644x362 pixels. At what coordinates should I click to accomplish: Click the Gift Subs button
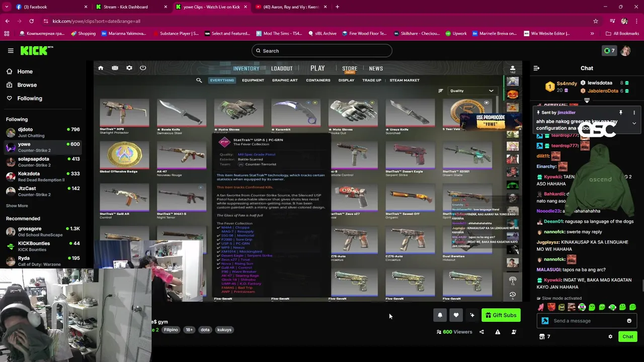(501, 315)
